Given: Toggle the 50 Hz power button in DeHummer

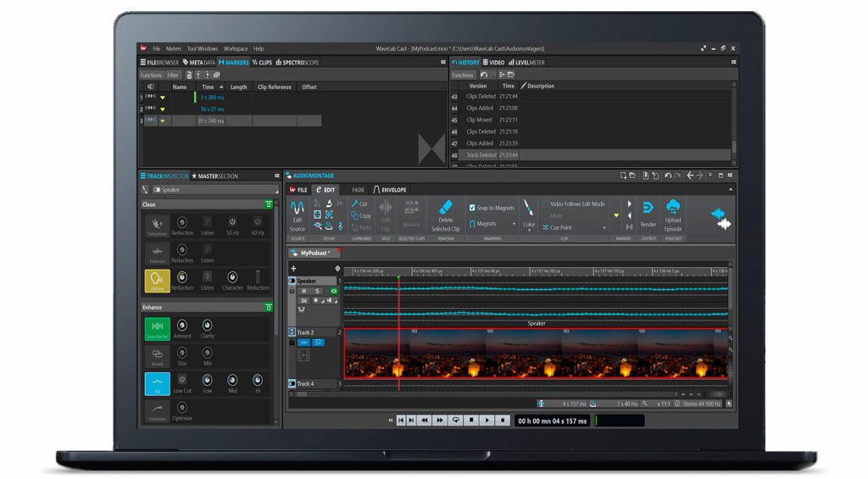Looking at the screenshot, I should click(x=232, y=221).
